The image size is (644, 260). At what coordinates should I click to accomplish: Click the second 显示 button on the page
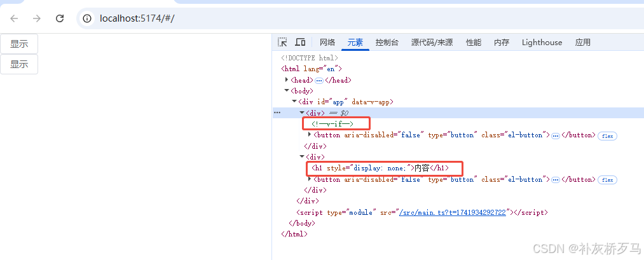pos(19,64)
